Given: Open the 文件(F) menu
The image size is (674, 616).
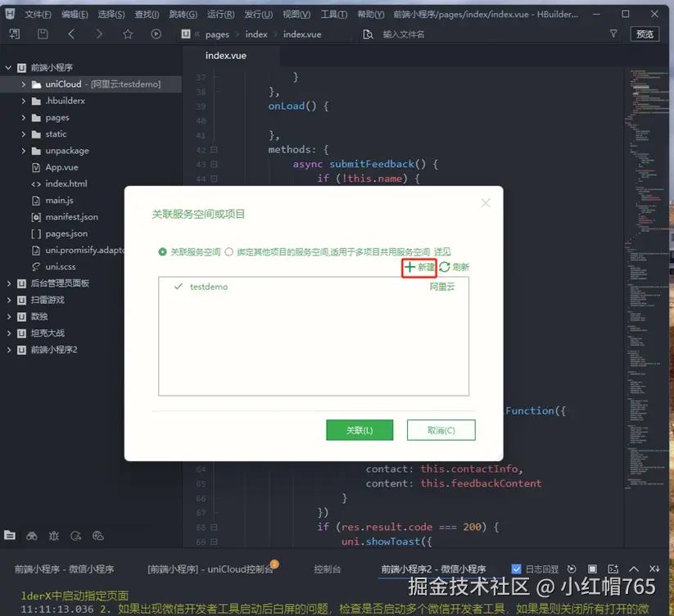Looking at the screenshot, I should click(x=38, y=14).
